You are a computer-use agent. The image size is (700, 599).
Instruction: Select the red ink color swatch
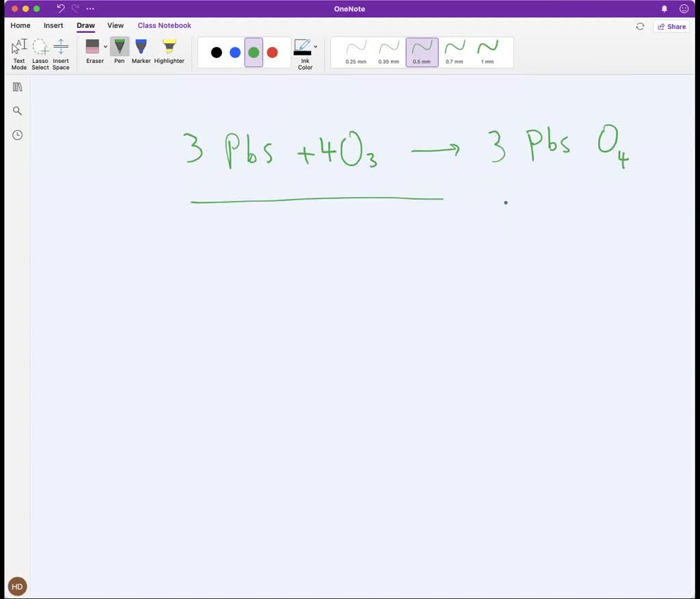[273, 51]
